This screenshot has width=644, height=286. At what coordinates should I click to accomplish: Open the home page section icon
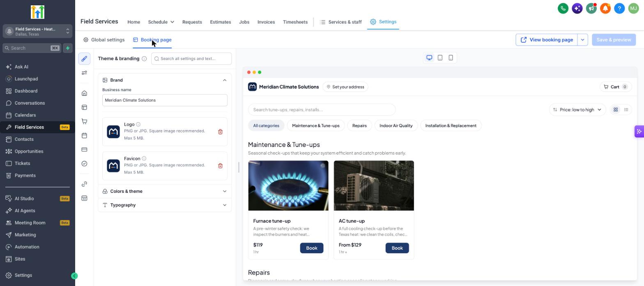point(84,93)
